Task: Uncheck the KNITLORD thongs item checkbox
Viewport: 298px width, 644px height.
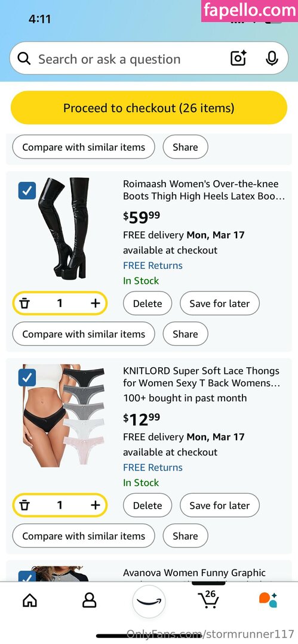Action: pyautogui.click(x=27, y=377)
